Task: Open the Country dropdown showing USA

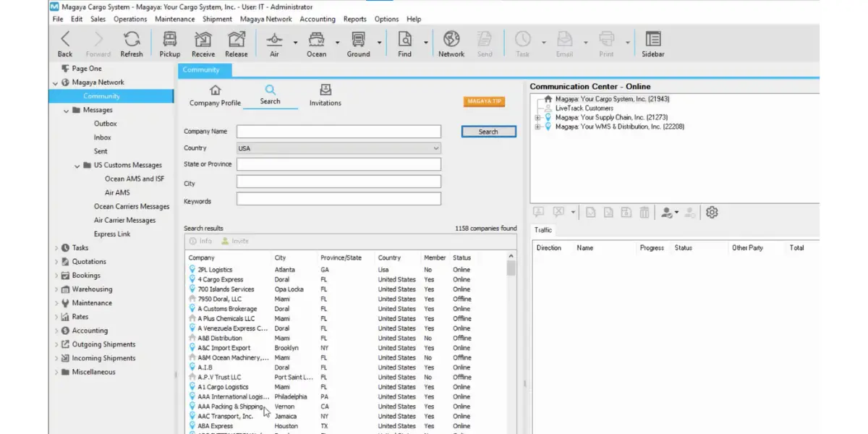Action: point(339,148)
